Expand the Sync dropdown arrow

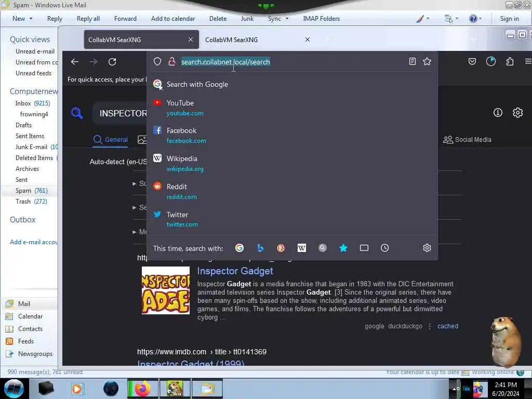[x=287, y=19]
